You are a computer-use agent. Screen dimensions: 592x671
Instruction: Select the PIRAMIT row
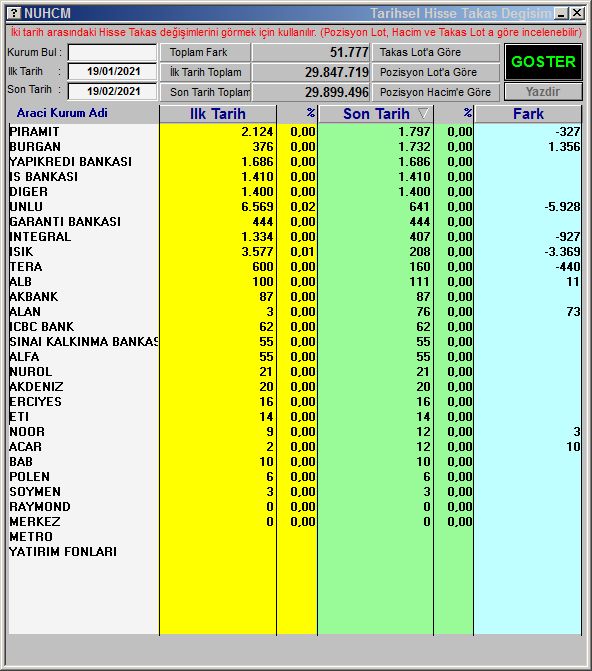pos(295,132)
